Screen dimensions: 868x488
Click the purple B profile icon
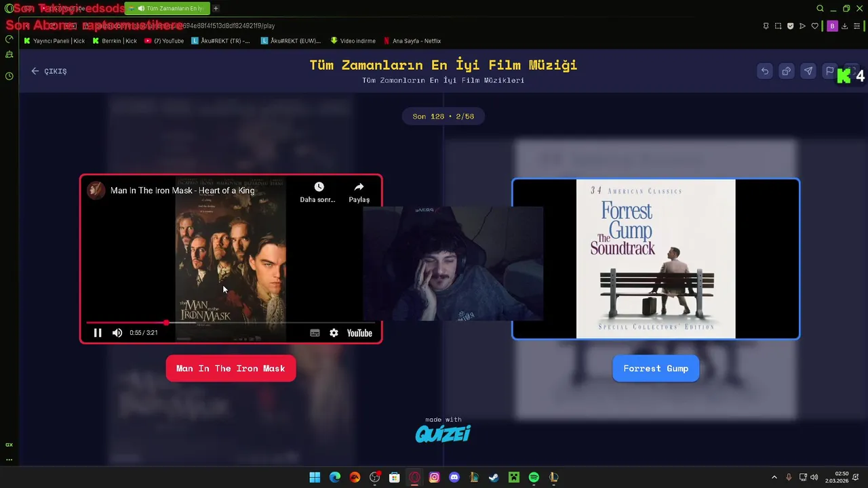click(832, 26)
